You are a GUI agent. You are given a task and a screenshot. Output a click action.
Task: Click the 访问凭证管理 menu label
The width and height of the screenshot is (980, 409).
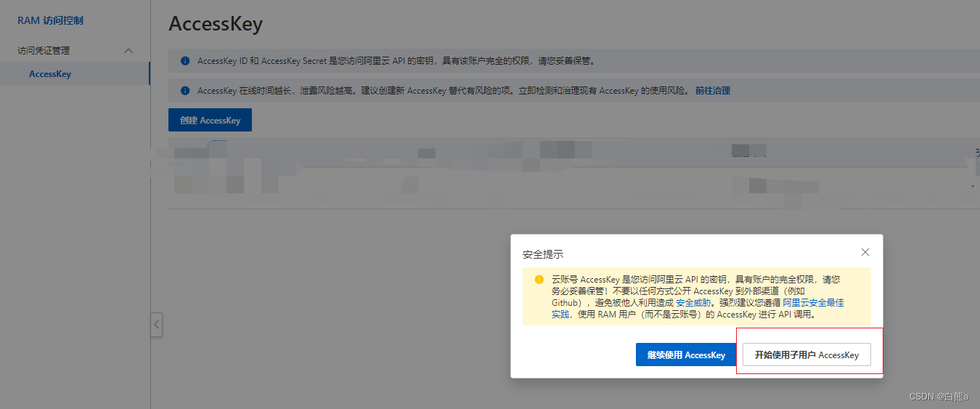(x=44, y=51)
